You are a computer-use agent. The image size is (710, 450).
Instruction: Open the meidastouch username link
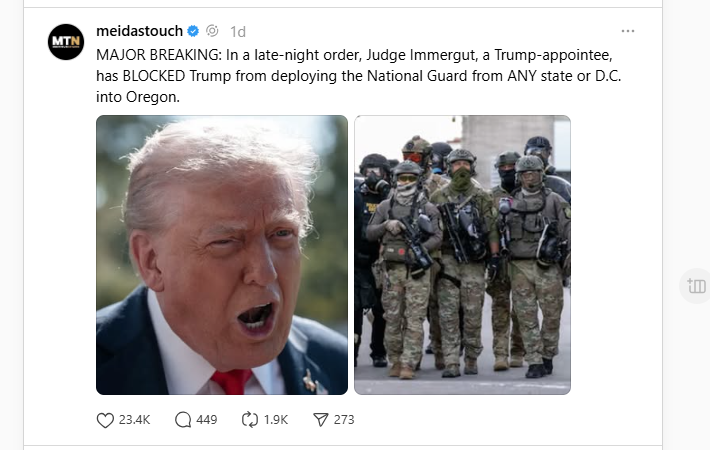pyautogui.click(x=139, y=31)
